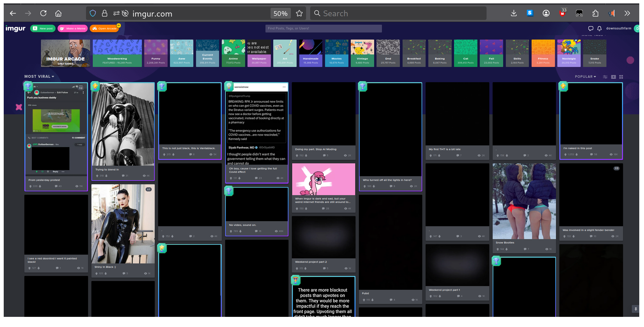
Task: Switch to the waterfall grid layout view
Action: [x=621, y=77]
